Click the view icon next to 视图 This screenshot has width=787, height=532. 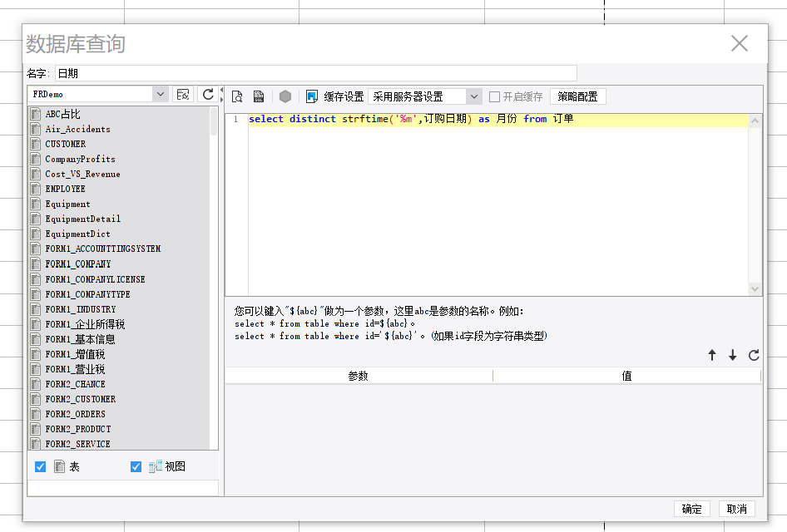click(x=155, y=466)
